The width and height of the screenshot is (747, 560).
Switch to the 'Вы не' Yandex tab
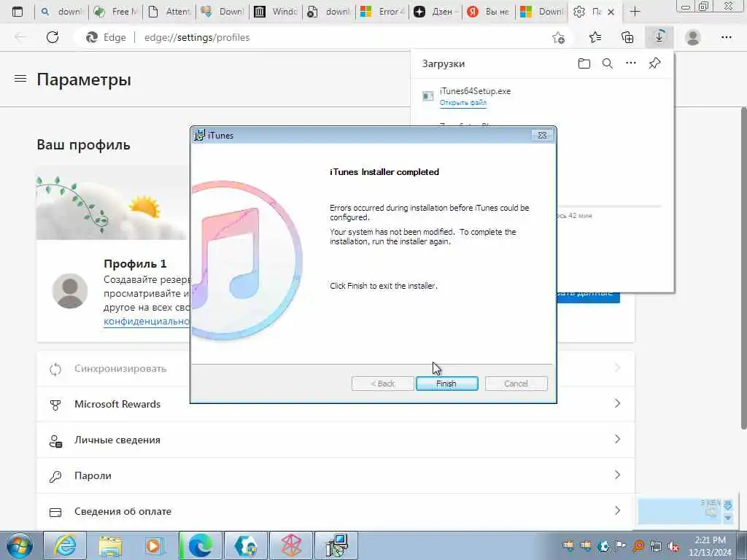pyautogui.click(x=488, y=12)
